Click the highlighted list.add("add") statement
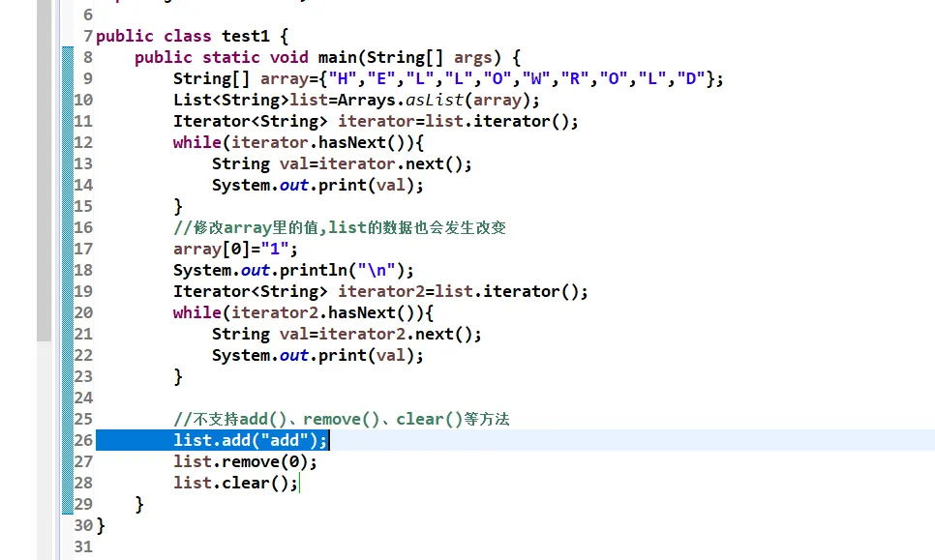Screen dimensions: 935x560 [251, 440]
